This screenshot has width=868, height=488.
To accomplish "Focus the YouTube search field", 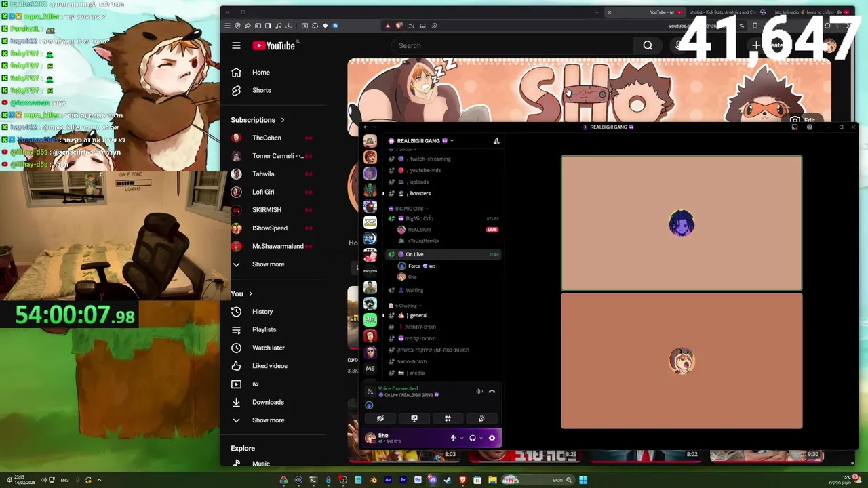I will pos(512,45).
